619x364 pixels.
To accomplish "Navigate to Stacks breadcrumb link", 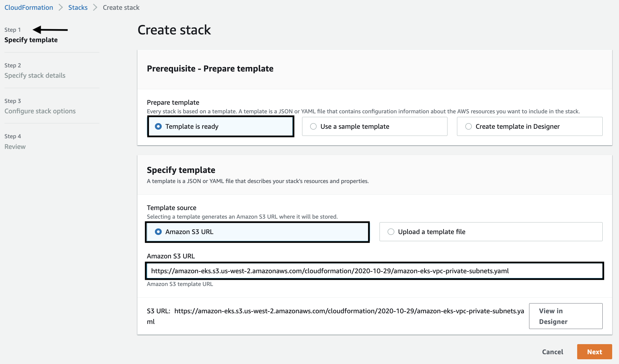I will (78, 7).
